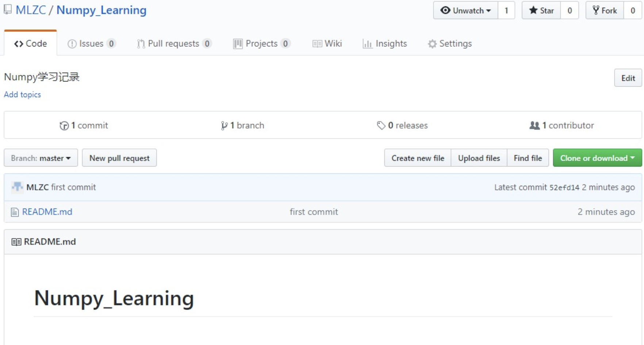Screen dimensions: 644x345
Task: View the 1 commit history
Action: (84, 125)
